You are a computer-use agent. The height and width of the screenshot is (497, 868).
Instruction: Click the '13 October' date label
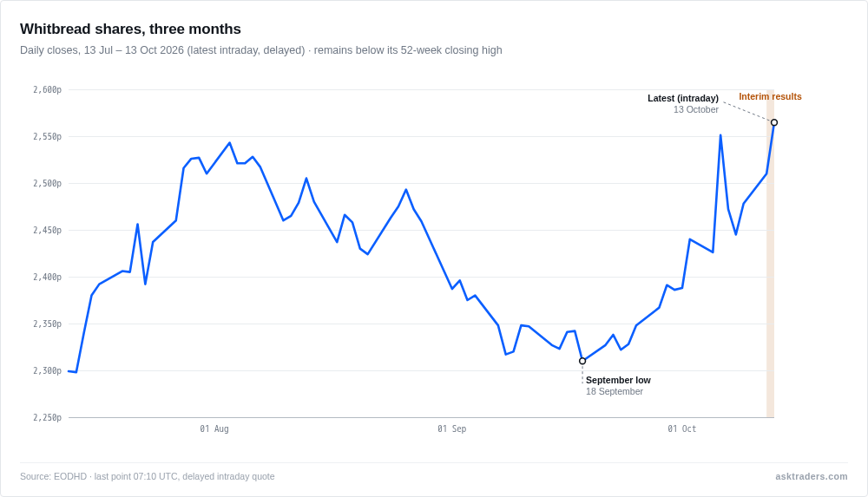coord(696,109)
